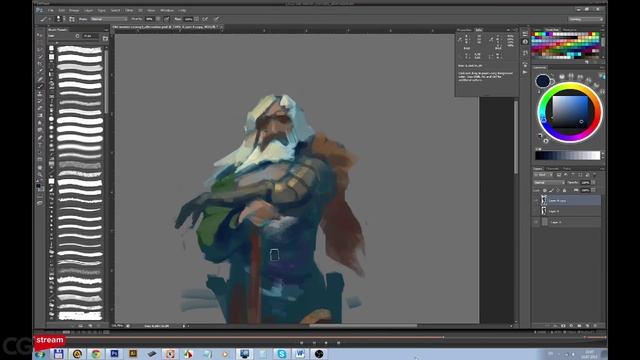Open the layer blend mode dropdown

pos(549,182)
